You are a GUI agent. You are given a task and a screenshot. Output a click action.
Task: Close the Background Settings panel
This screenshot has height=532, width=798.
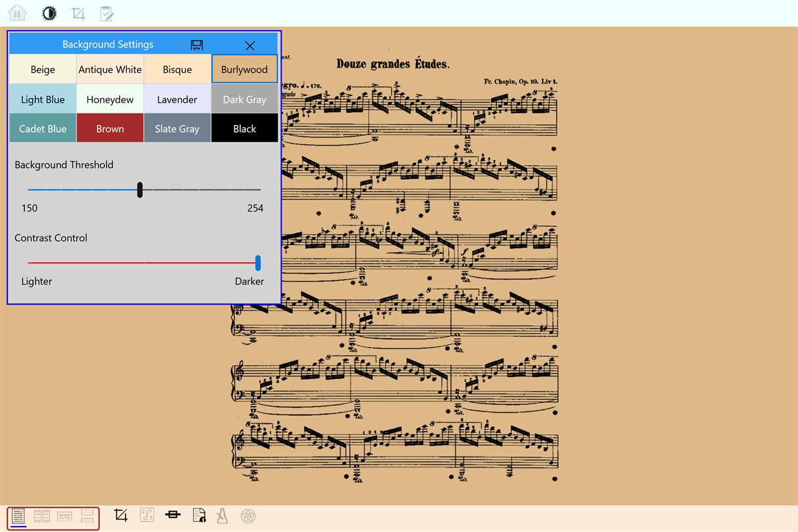click(250, 45)
